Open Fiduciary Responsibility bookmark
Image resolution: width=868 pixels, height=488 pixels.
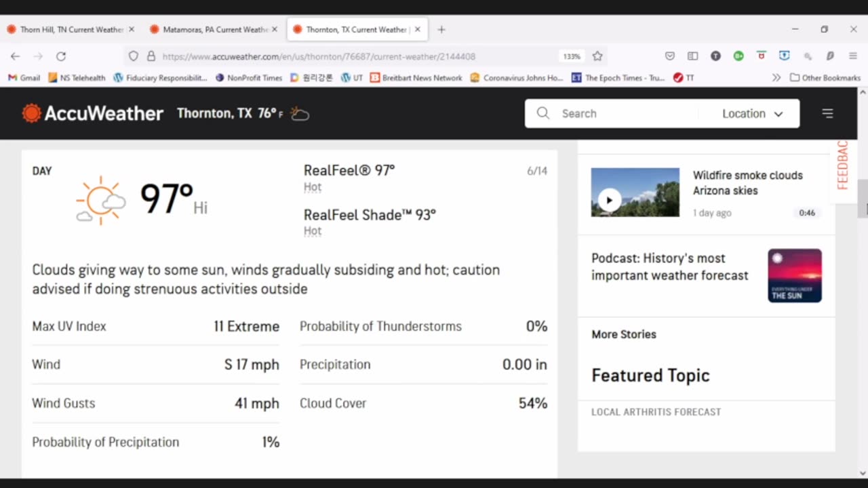coord(160,78)
